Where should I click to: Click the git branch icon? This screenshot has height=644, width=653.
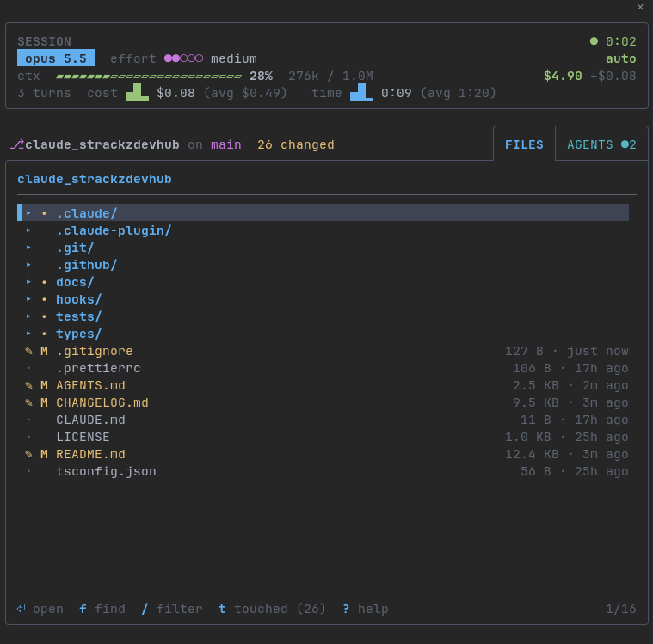(x=17, y=144)
